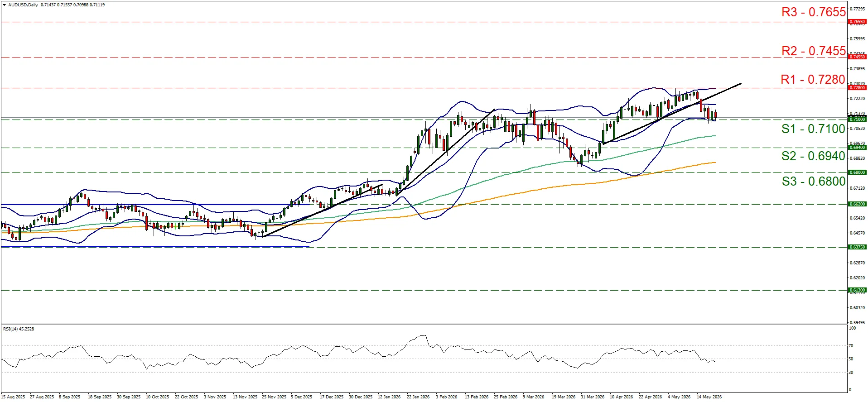The height and width of the screenshot is (402, 868).
Task: Click the S2 - 0.6940 support label
Action: (814, 156)
